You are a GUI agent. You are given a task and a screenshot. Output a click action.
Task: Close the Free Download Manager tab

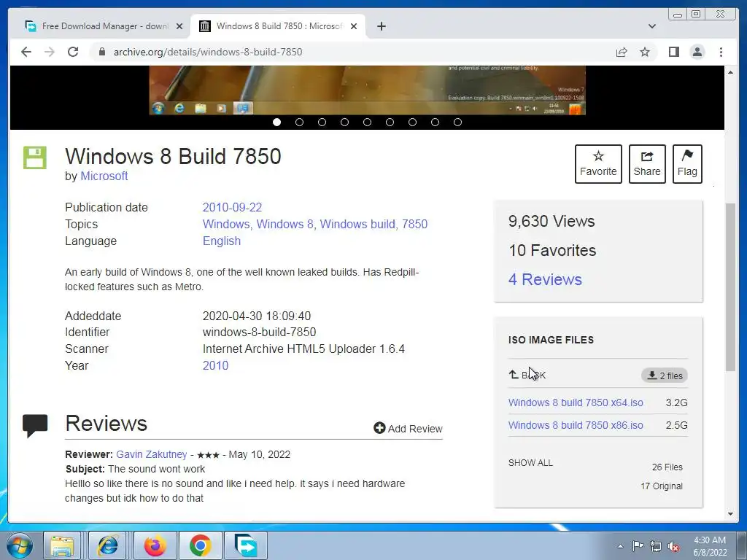[179, 26]
